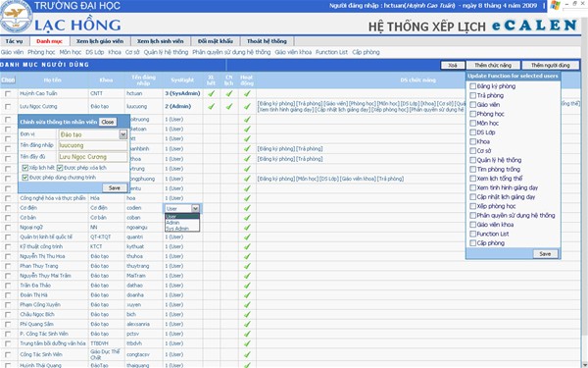Click the CN lịch checkmark in Huỳnh Cao Tuấn row
588x368 pixels.
[x=229, y=93]
